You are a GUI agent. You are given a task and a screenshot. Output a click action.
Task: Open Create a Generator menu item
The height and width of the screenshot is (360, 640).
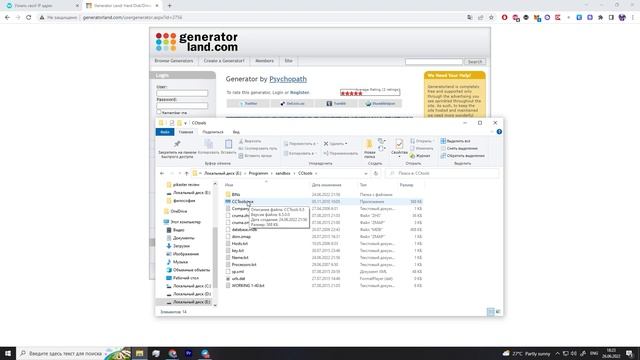point(224,61)
